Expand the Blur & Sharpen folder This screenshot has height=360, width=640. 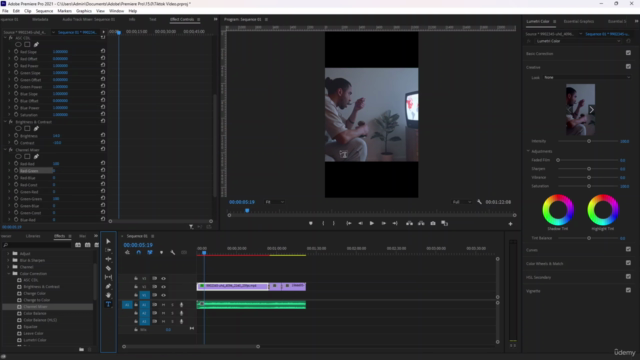(x=8, y=260)
